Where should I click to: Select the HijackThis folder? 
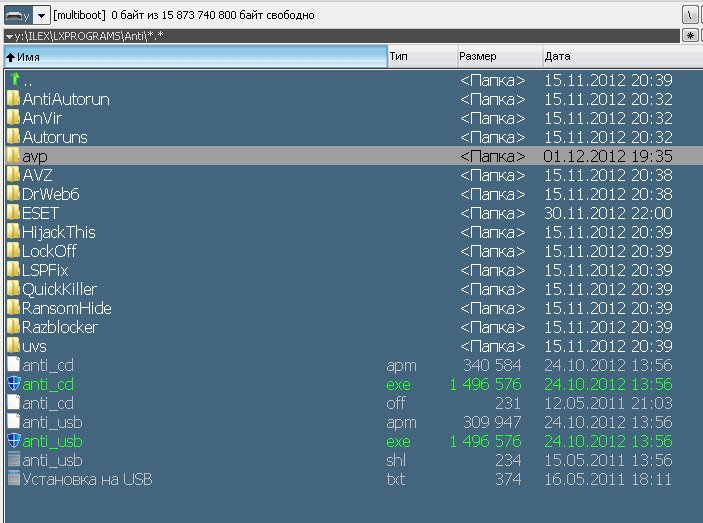[59, 232]
